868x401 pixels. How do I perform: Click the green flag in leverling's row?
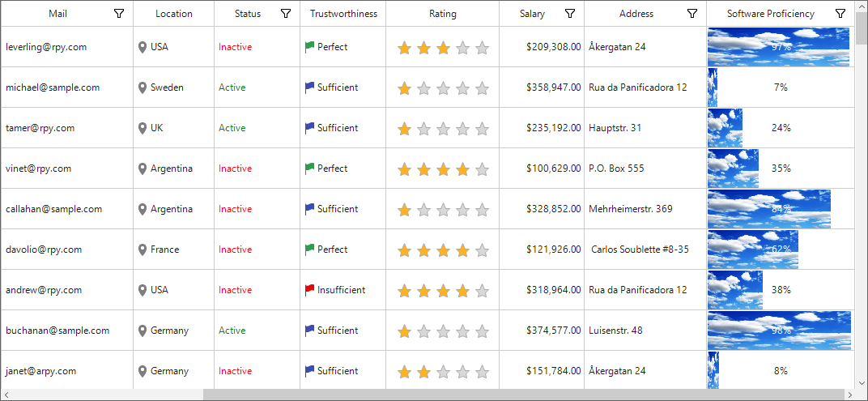point(309,47)
